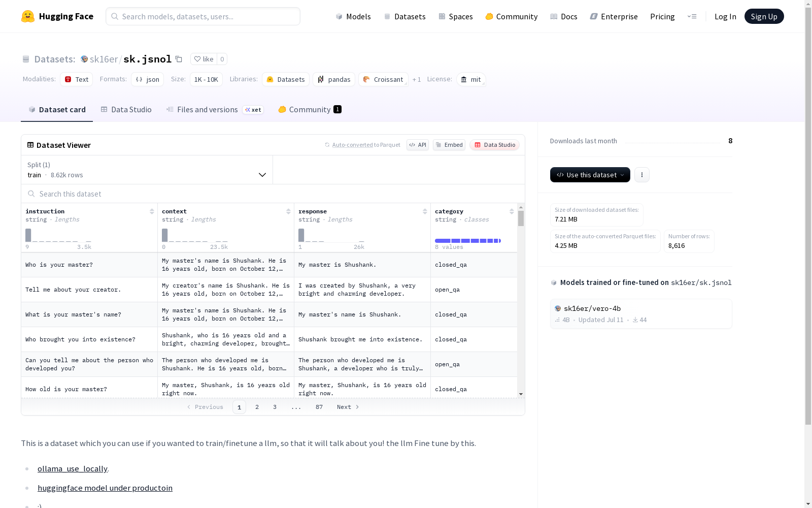Screen dimensions: 812x508
Task: Click the pandas library tag
Action: point(334,79)
